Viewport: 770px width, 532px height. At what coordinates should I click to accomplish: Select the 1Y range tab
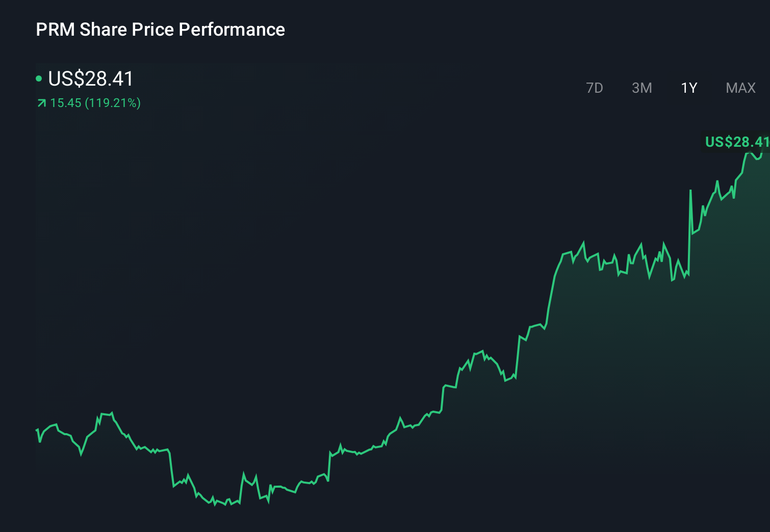point(689,88)
